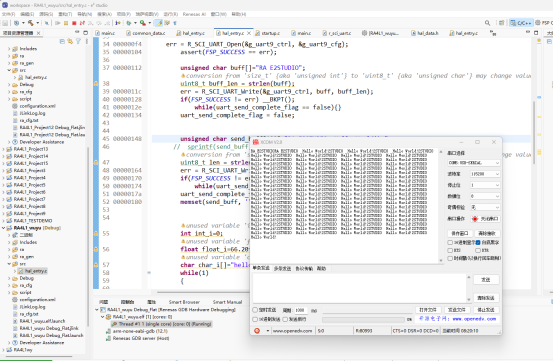
Task: Open the debug launch dropdown arrow
Action: point(135,23)
